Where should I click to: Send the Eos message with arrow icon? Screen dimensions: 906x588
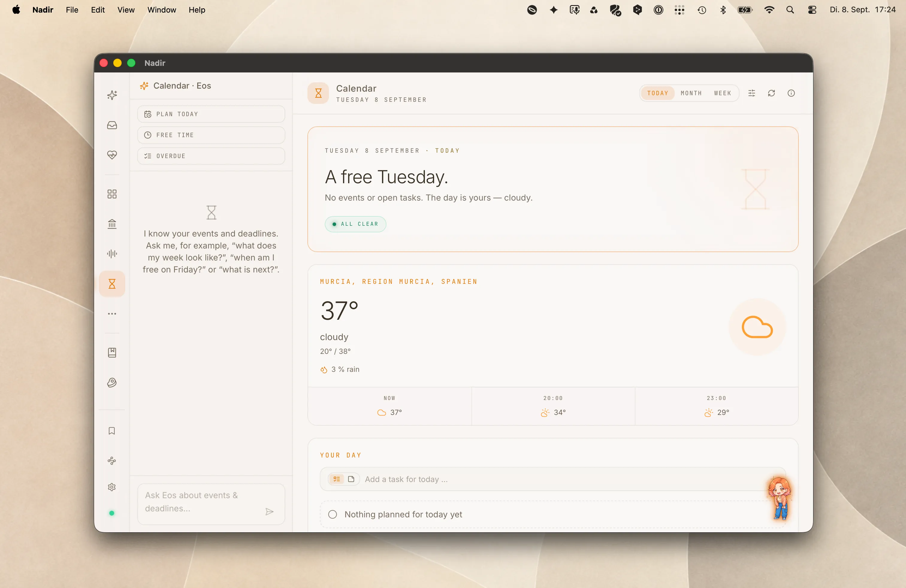click(x=270, y=512)
